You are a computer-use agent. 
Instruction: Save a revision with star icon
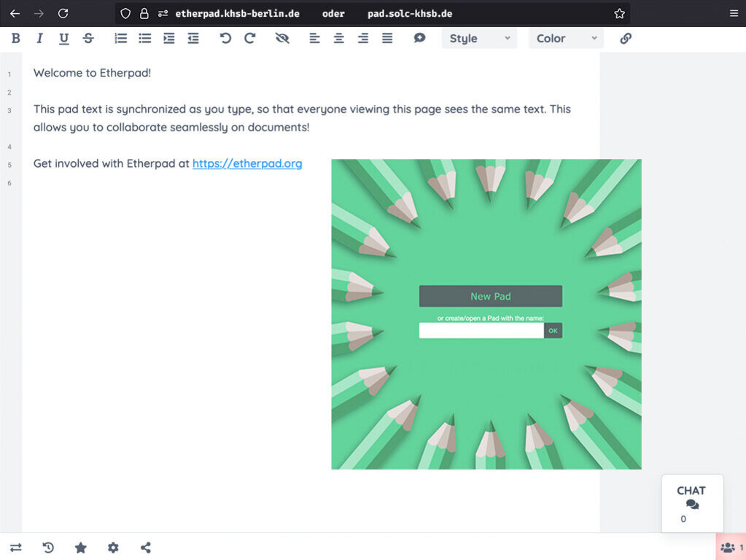point(81,548)
